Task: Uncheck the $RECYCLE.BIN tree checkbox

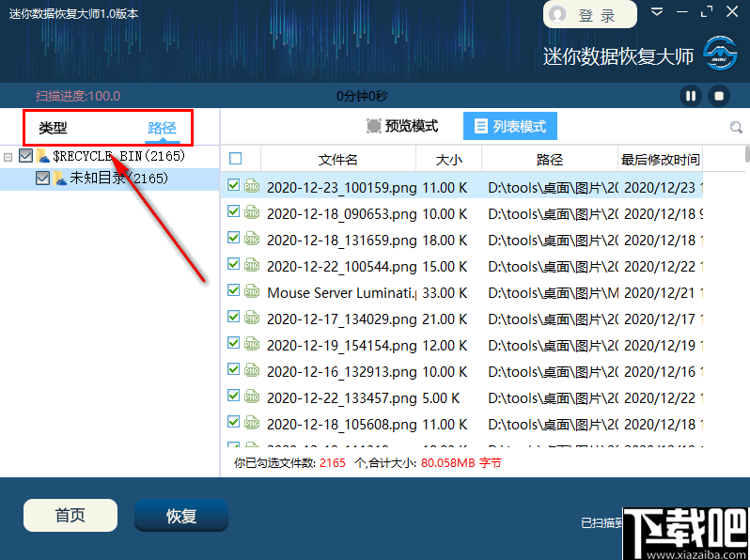Action: point(25,155)
